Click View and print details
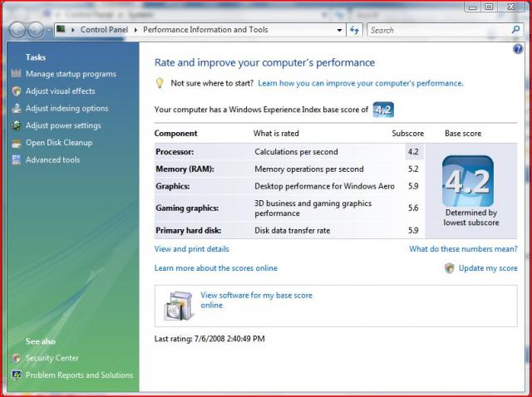This screenshot has width=532, height=397. [x=192, y=249]
